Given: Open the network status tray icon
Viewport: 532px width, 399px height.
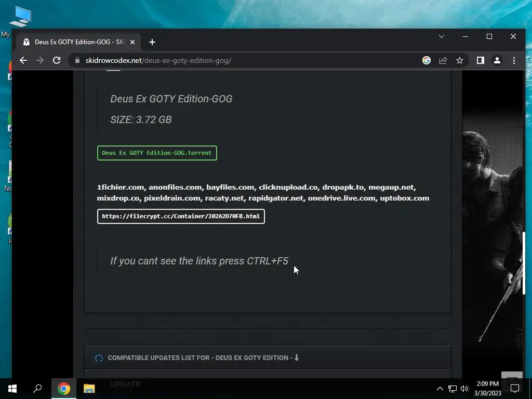Looking at the screenshot, I should coord(453,389).
